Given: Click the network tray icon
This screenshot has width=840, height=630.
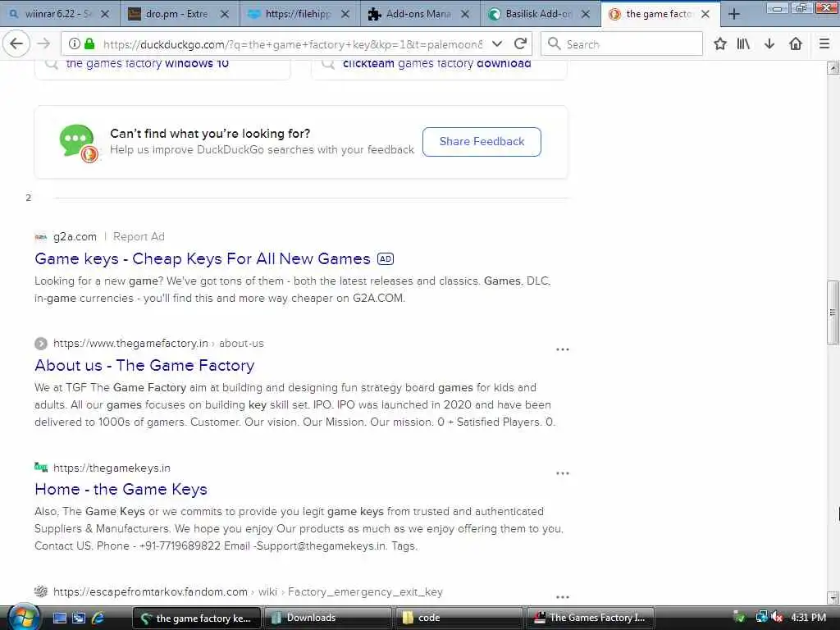Looking at the screenshot, I should coord(762,617).
